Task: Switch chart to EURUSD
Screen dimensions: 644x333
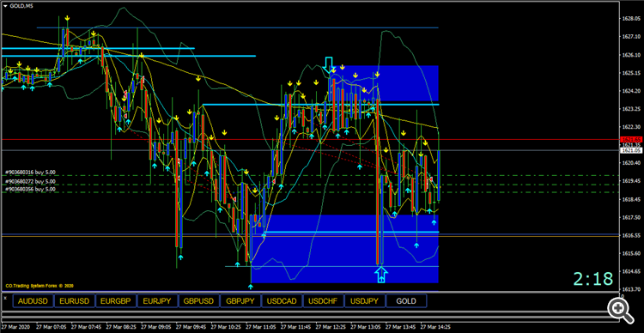Action: click(75, 301)
